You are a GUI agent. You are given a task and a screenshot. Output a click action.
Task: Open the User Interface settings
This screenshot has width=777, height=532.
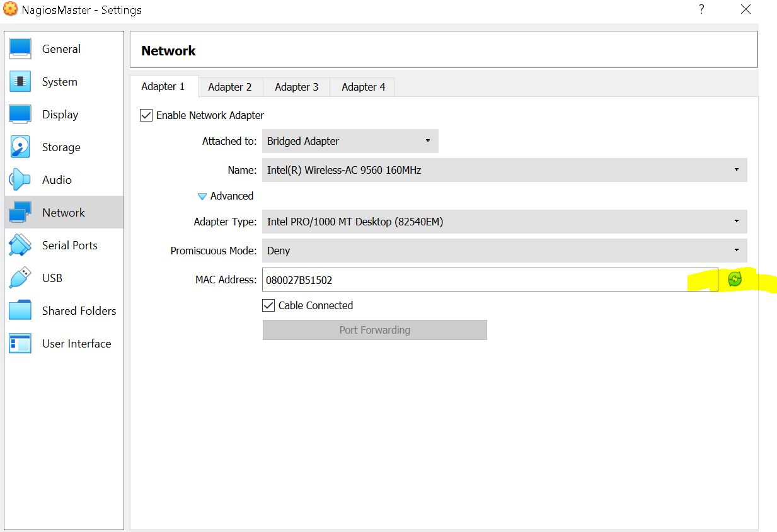pyautogui.click(x=76, y=343)
